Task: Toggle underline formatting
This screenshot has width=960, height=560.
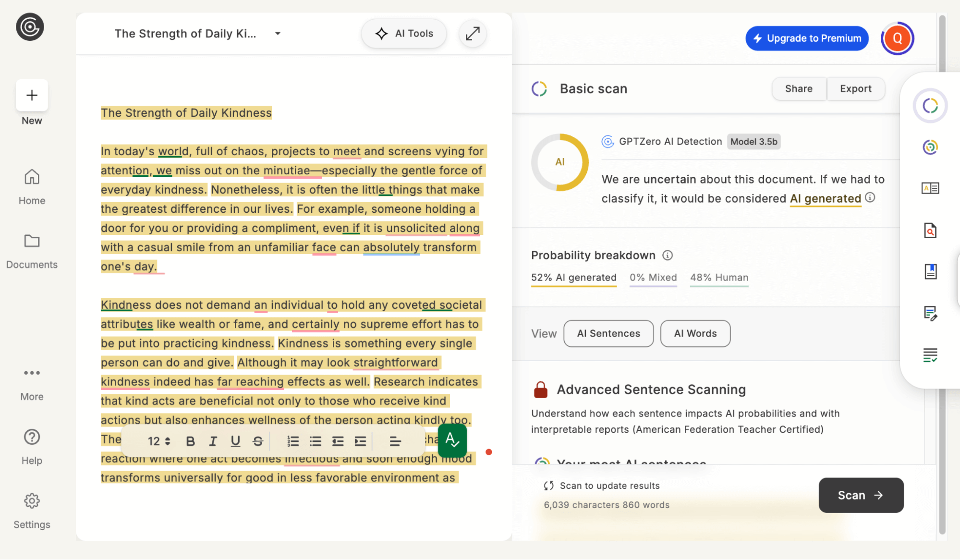Action: tap(235, 441)
